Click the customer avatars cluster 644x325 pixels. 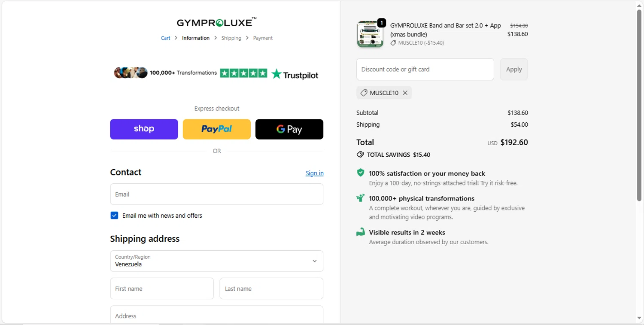pyautogui.click(x=131, y=73)
